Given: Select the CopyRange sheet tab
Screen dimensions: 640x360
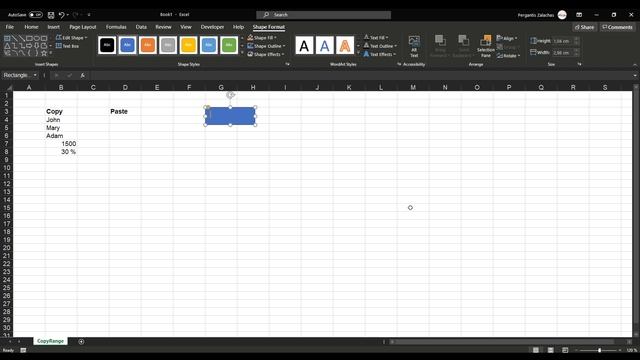Looking at the screenshot, I should point(50,341).
